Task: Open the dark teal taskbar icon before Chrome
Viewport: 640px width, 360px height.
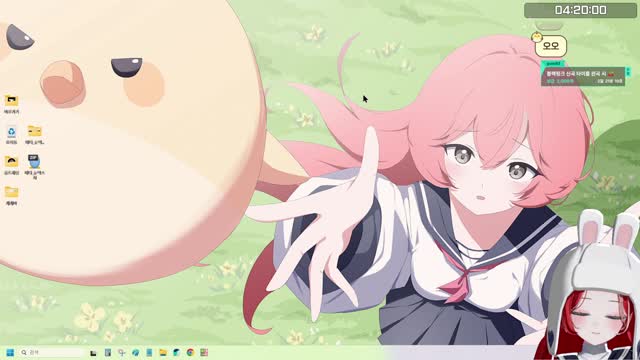Action: tap(177, 353)
